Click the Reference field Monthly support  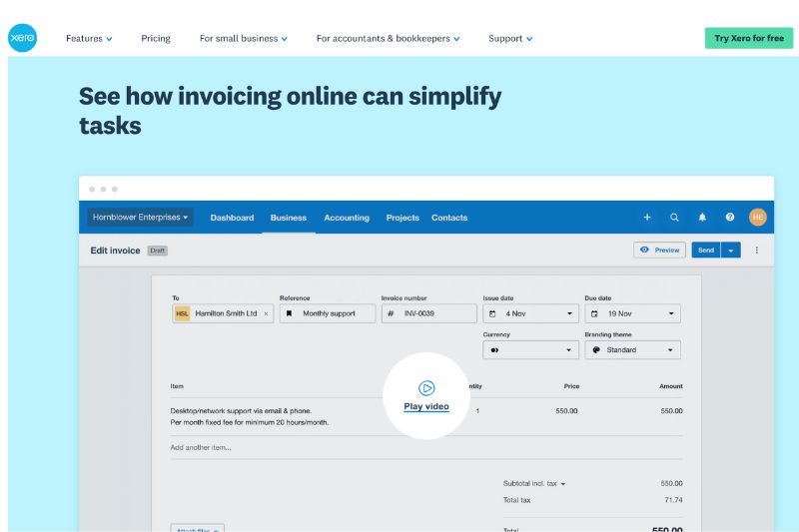pyautogui.click(x=328, y=313)
